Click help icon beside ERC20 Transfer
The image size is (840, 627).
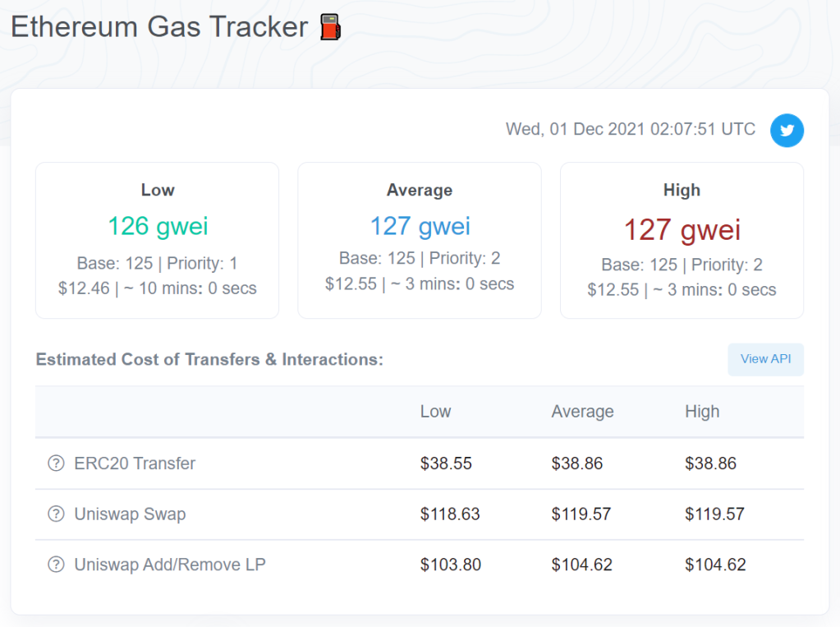(x=56, y=463)
